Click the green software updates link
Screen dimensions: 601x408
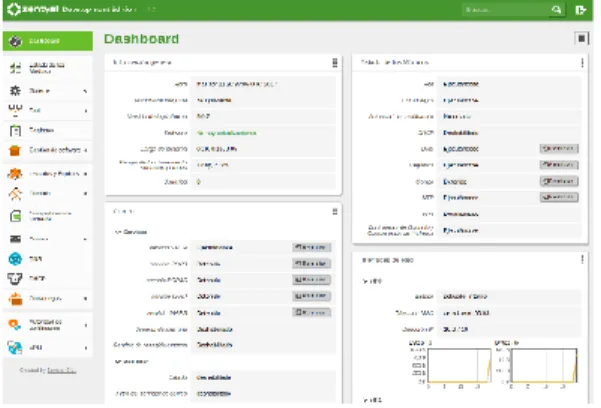click(x=226, y=133)
